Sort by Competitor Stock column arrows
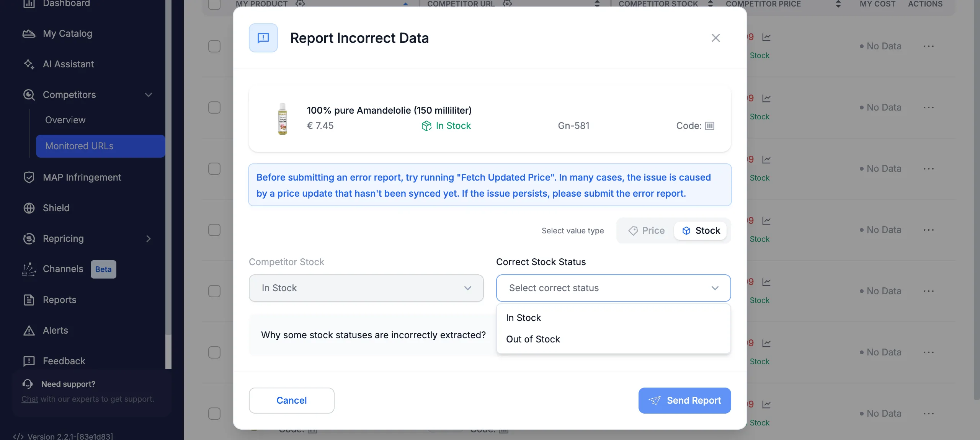 pyautogui.click(x=710, y=4)
